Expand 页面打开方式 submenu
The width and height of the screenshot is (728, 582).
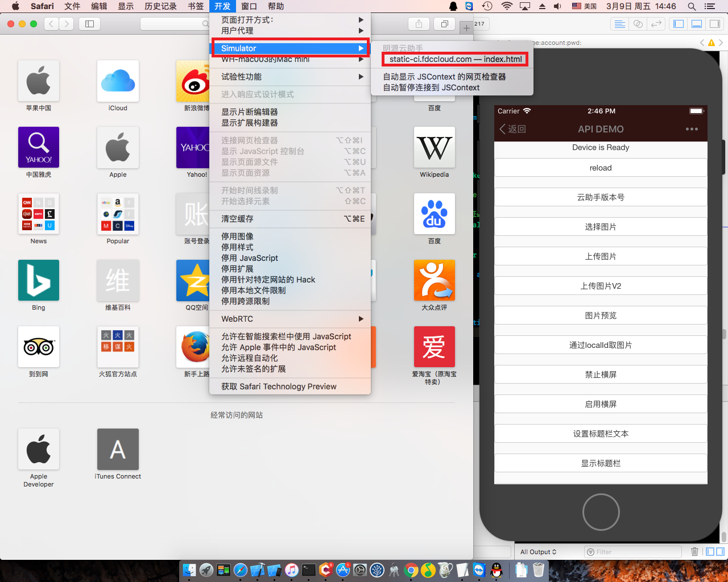click(290, 20)
